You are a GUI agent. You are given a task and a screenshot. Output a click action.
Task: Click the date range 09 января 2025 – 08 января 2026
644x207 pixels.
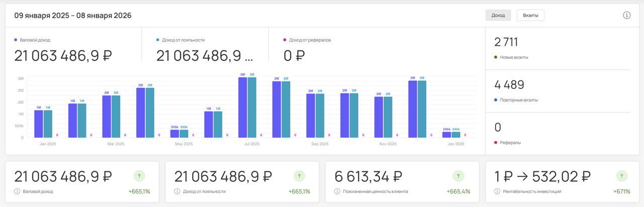point(73,16)
